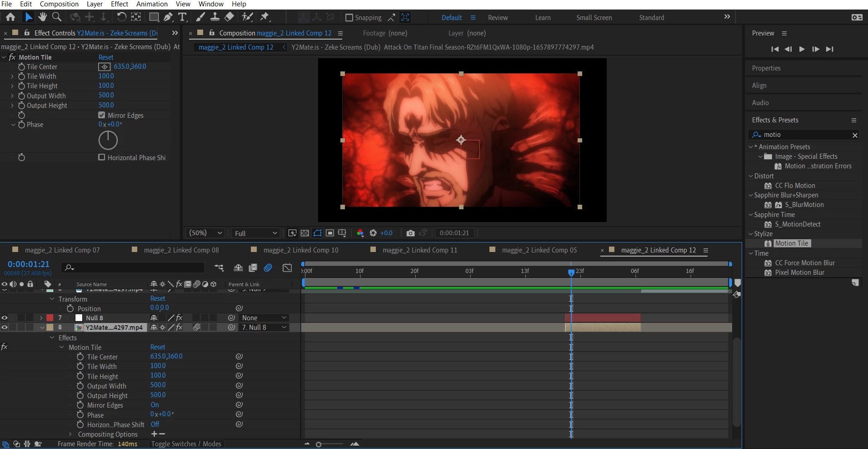Toggle the timeline Mirror Edges On value
Screen dimensions: 868x449
tap(155, 405)
